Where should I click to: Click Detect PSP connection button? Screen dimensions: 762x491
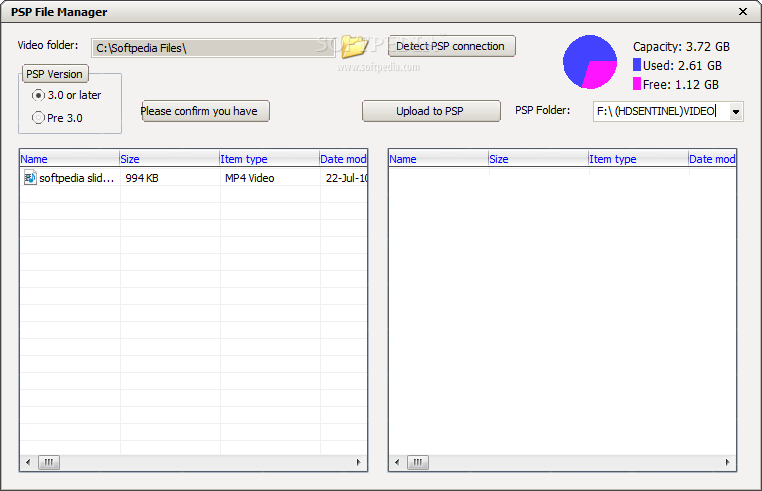[450, 46]
